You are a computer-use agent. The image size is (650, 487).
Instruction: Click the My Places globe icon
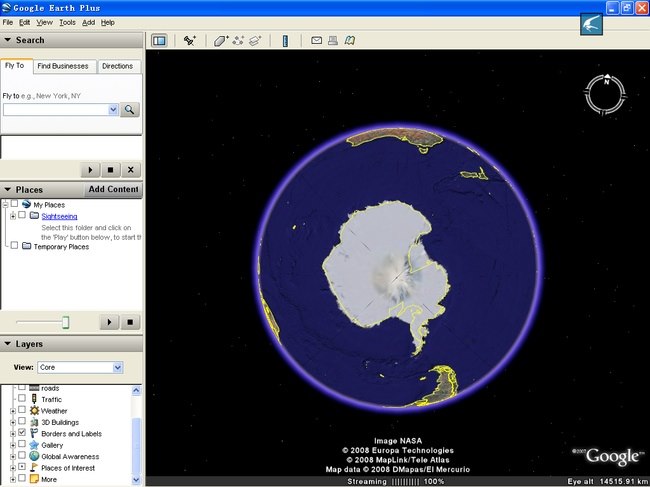click(x=26, y=204)
